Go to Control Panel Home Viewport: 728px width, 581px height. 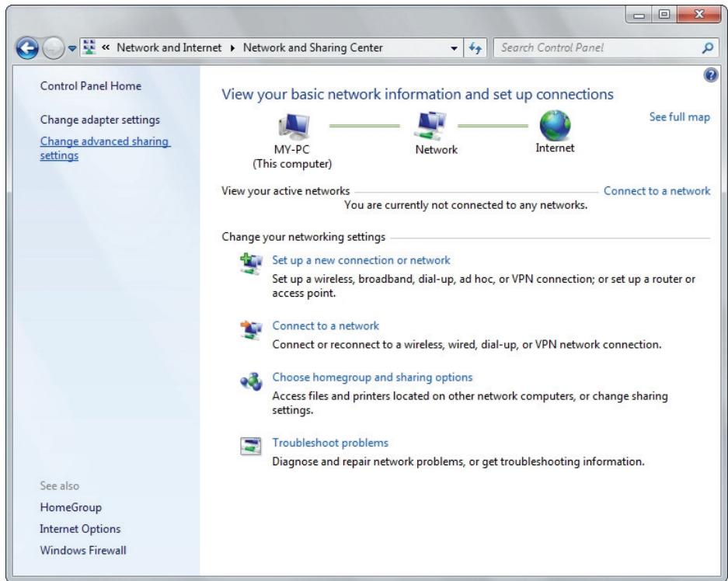(x=91, y=86)
